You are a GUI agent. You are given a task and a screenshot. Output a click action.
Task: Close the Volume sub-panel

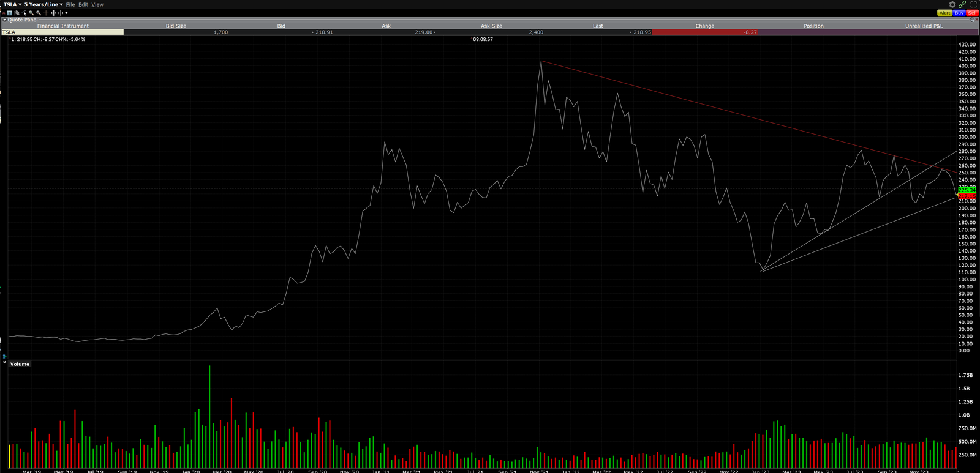coord(4,363)
